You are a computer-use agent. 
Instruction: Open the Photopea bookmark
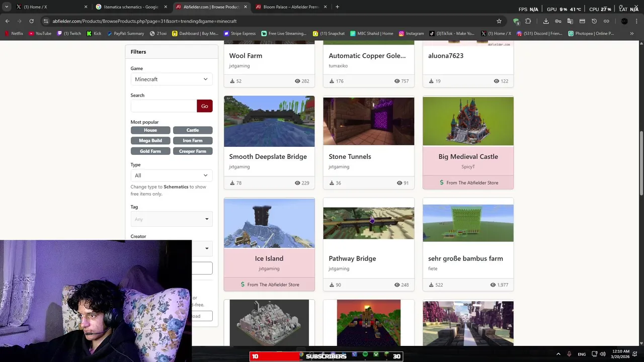(x=591, y=33)
